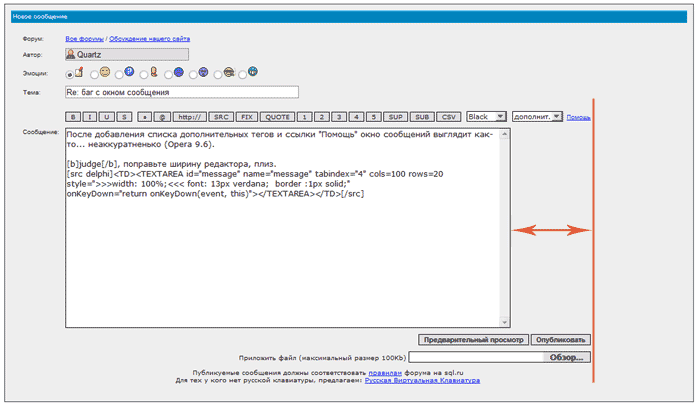The width and height of the screenshot is (700, 407).
Task: Click the QUOTE tag button
Action: [278, 117]
